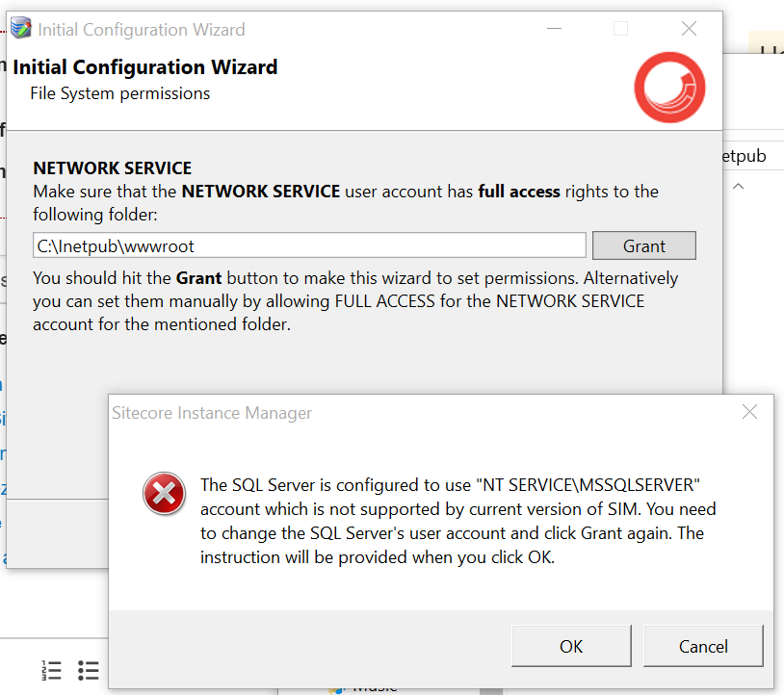Click the 'Sitecore Instance Manager' dialog title
Image resolution: width=784 pixels, height=695 pixels.
point(212,413)
